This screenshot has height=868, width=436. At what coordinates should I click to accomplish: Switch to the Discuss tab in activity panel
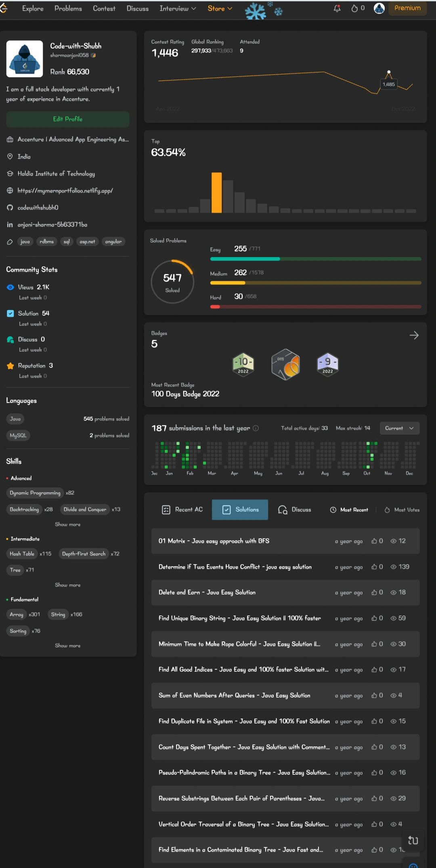[x=295, y=510]
